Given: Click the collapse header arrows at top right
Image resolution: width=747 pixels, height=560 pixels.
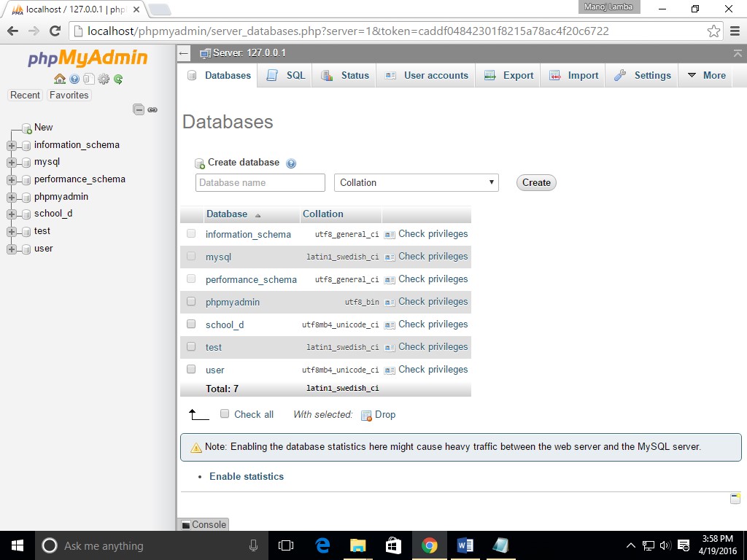Looking at the screenshot, I should (738, 53).
